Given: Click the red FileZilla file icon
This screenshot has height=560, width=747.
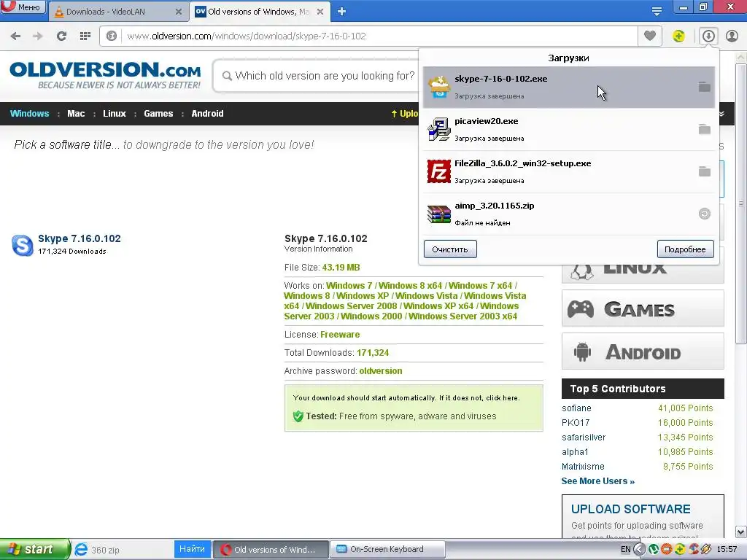Looking at the screenshot, I should coord(438,171).
